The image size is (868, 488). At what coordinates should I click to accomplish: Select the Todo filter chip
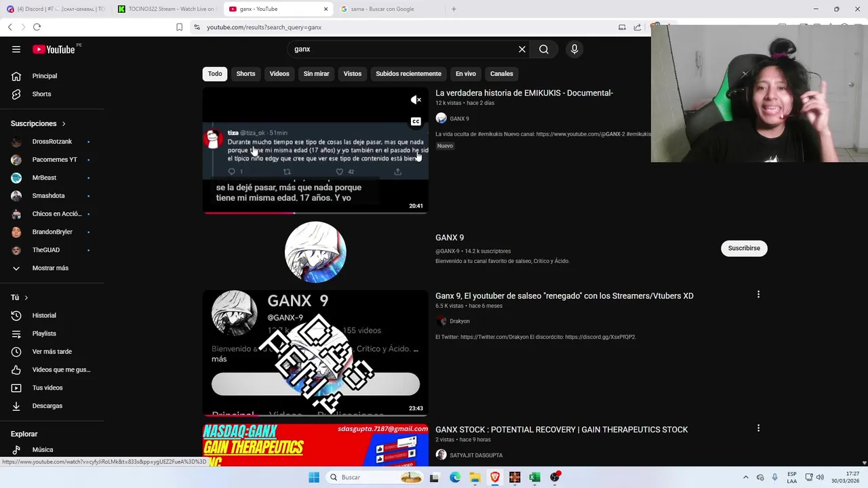pyautogui.click(x=215, y=73)
